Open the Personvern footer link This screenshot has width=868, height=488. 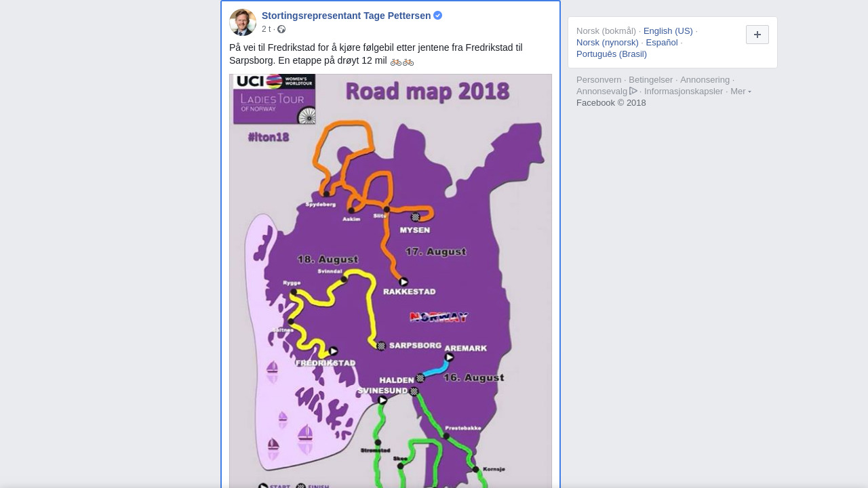[x=599, y=80]
